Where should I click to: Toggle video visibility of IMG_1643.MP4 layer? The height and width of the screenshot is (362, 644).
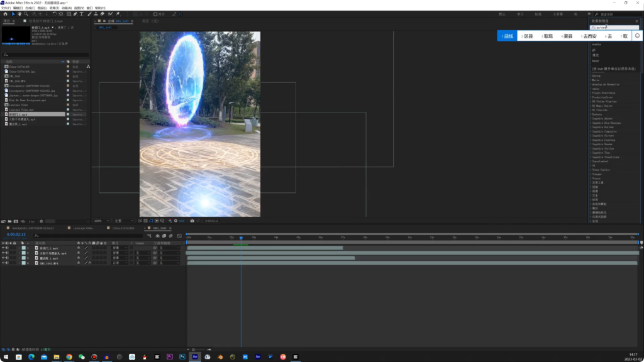pyautogui.click(x=3, y=263)
